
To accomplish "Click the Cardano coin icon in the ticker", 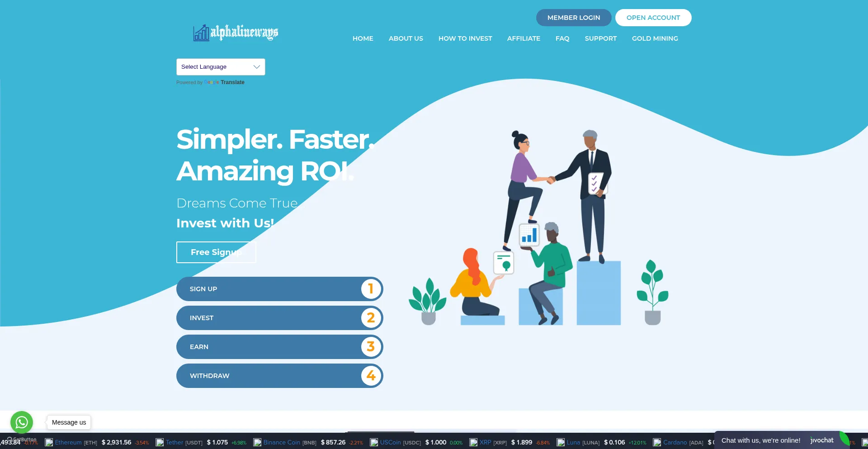I will point(657,442).
